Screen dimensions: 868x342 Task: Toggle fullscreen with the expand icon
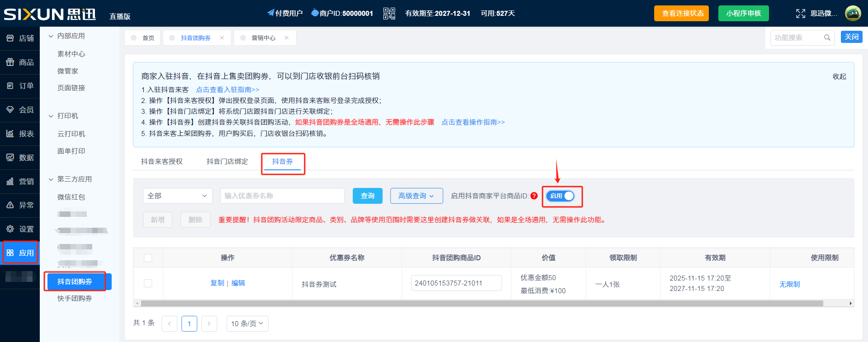[800, 14]
